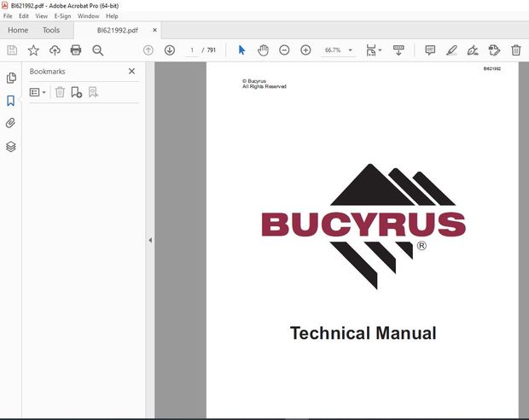This screenshot has height=420, width=529.
Task: Click the BUCYRUS logo on page
Action: (363, 226)
